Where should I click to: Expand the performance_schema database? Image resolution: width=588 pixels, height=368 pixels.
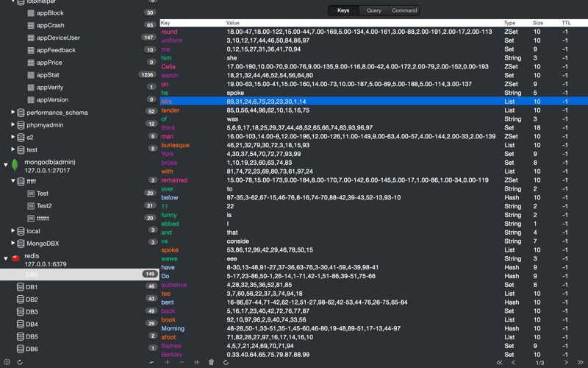(x=12, y=112)
